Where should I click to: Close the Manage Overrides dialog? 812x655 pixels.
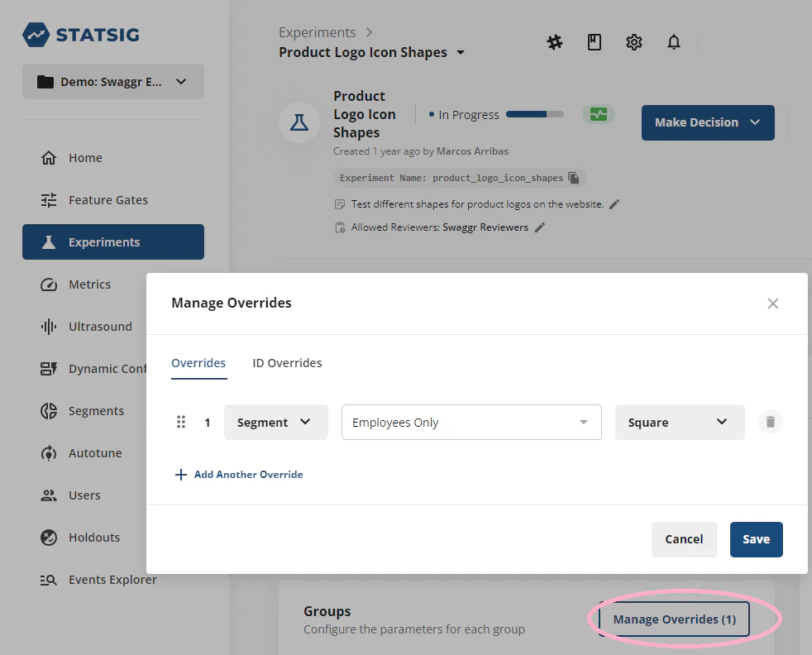tap(772, 304)
